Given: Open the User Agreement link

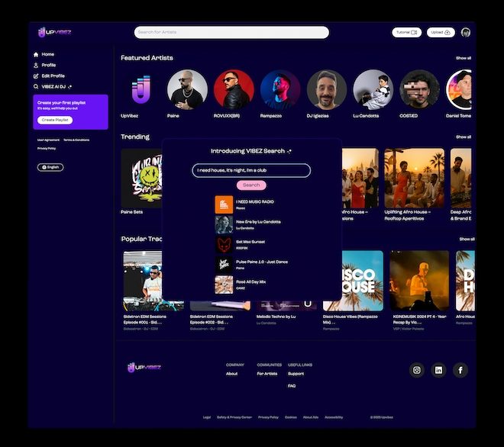Looking at the screenshot, I should click(48, 140).
